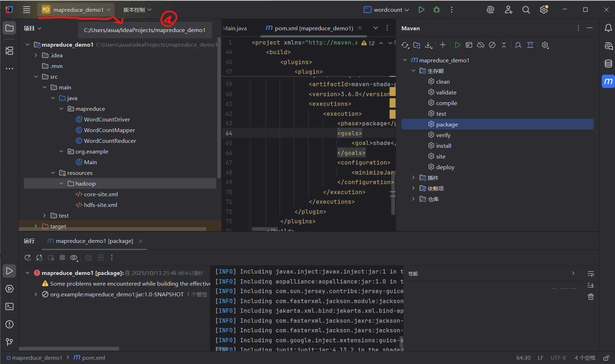Image resolution: width=615 pixels, height=364 pixels.
Task: Open the Project tool window folder icon
Action: coord(10,28)
